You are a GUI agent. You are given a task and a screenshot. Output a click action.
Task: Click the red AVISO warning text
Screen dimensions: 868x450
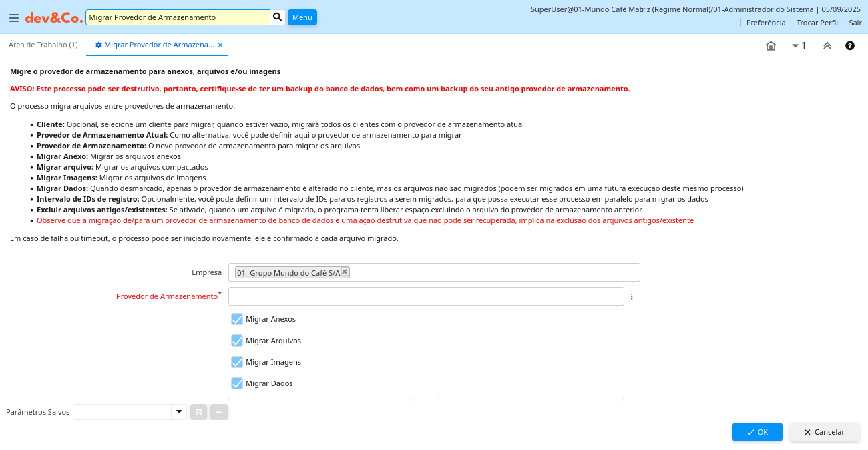pos(320,89)
